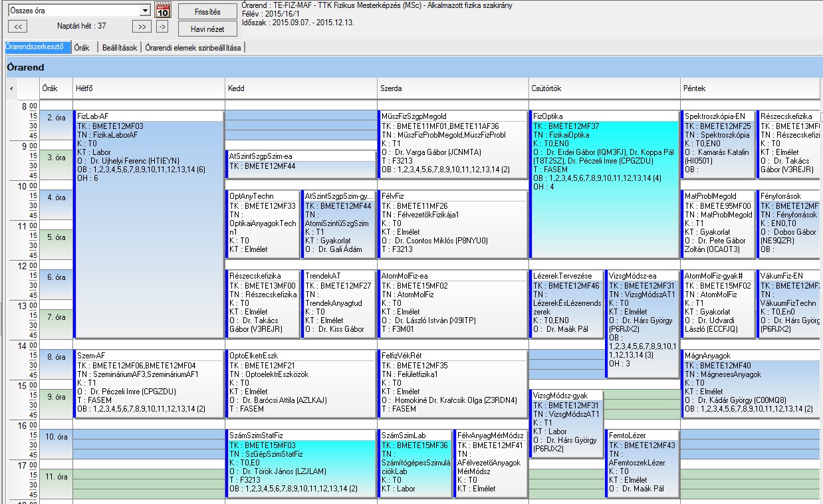Screen dimensions: 823x504
Task: Advance a week with the >> button
Action: coord(142,27)
